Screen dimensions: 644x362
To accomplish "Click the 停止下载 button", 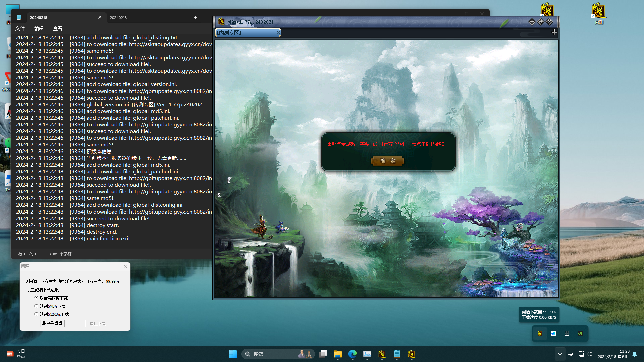I will (x=98, y=323).
